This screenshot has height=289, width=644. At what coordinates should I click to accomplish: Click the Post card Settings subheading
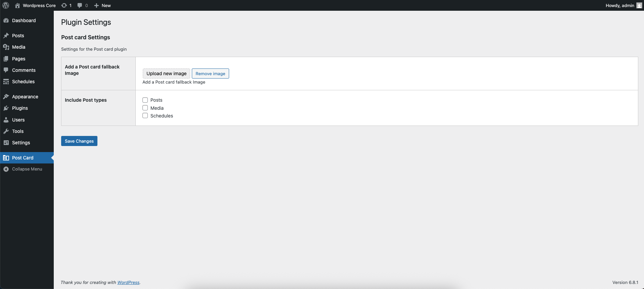point(86,37)
